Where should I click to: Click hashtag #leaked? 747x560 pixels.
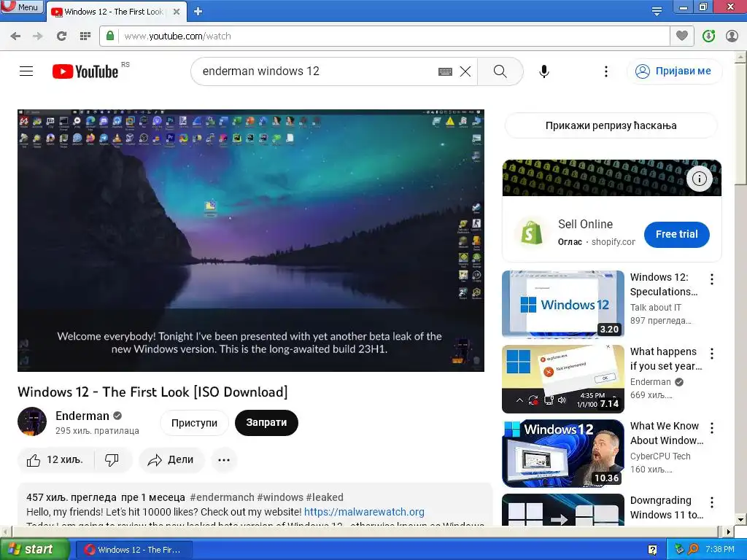tap(325, 497)
